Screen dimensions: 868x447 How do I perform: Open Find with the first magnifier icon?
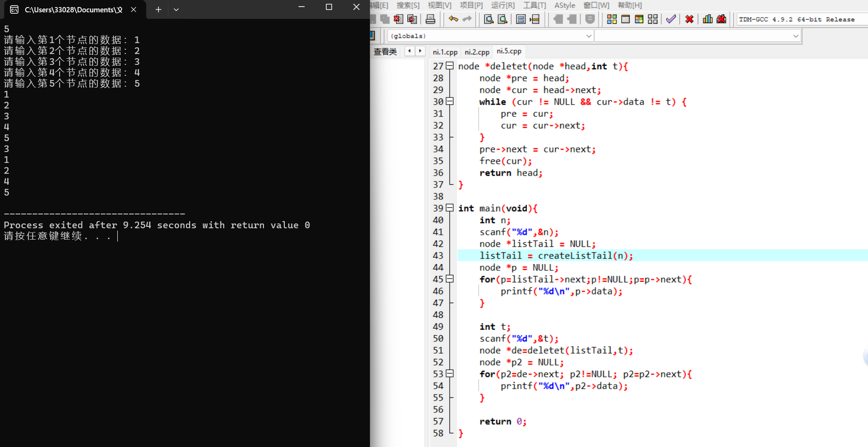pos(489,19)
